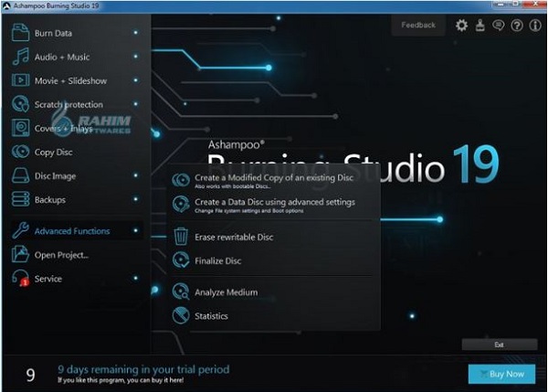Select Backups label in sidebar
The height and width of the screenshot is (392, 548).
pos(50,200)
